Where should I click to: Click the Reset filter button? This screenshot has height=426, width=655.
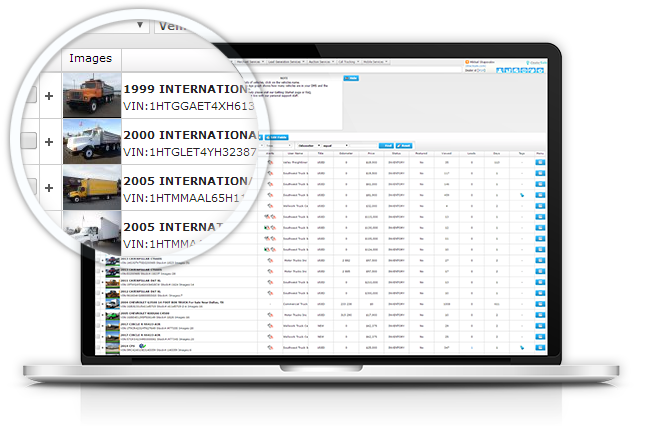[402, 144]
